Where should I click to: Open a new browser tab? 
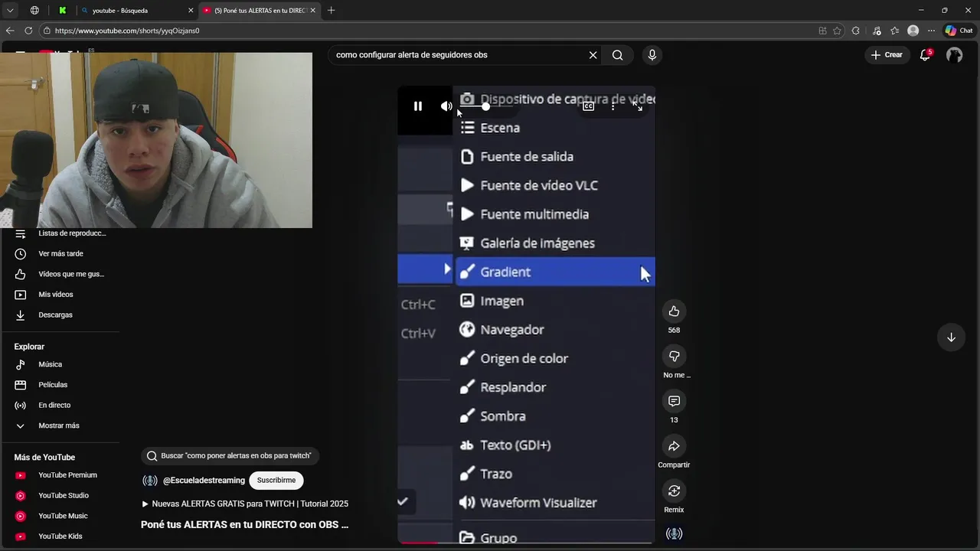331,11
